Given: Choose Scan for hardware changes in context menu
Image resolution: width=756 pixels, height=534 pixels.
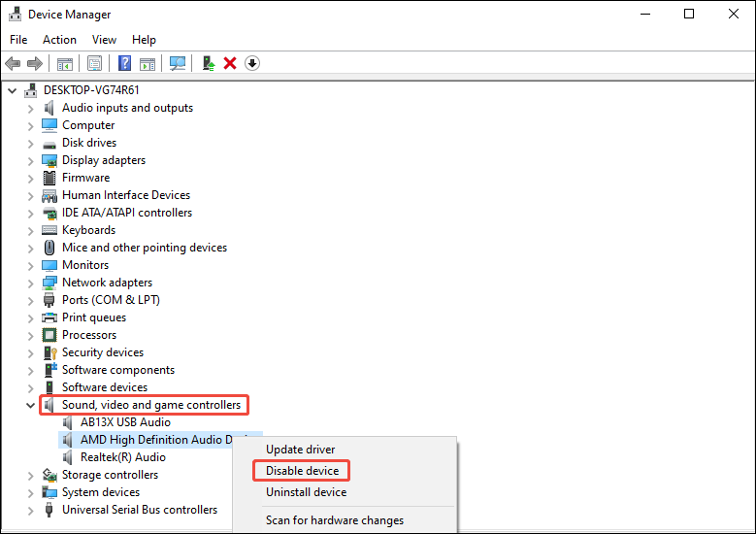Looking at the screenshot, I should (x=335, y=520).
